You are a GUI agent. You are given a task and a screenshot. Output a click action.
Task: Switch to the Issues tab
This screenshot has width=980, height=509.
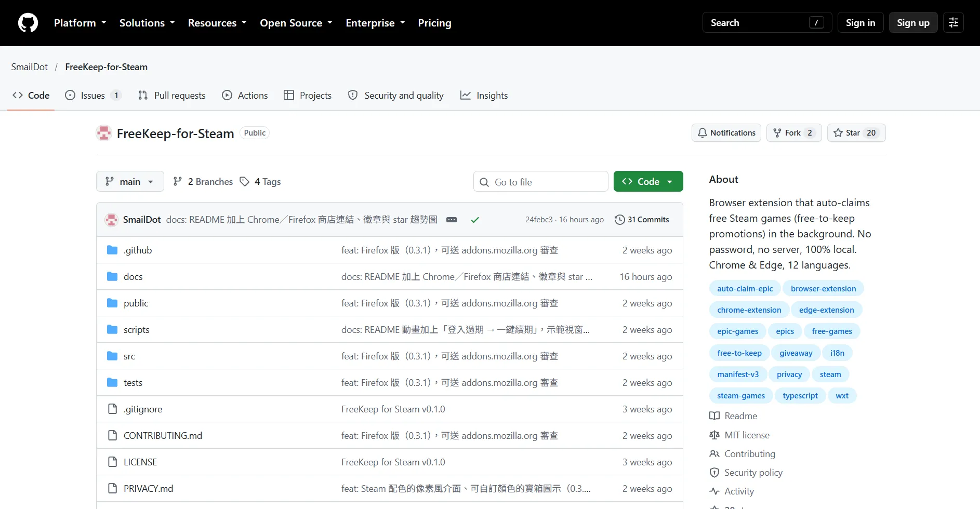tap(93, 96)
